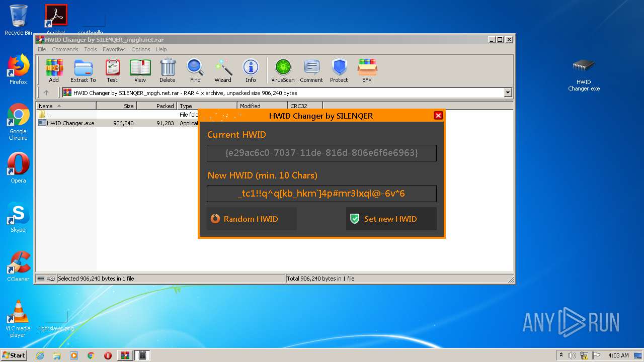Image resolution: width=644 pixels, height=362 pixels.
Task: Open the Options menu
Action: tap(141, 49)
